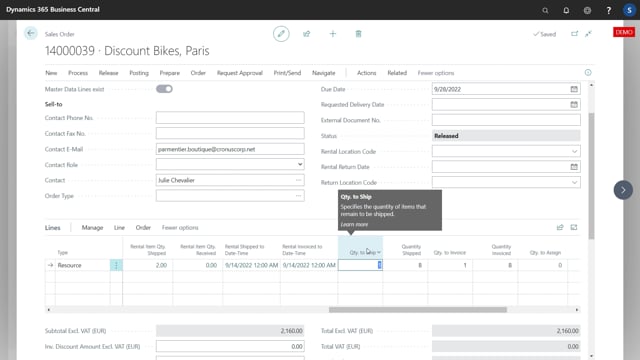Click the search magnifier icon

pyautogui.click(x=545, y=10)
